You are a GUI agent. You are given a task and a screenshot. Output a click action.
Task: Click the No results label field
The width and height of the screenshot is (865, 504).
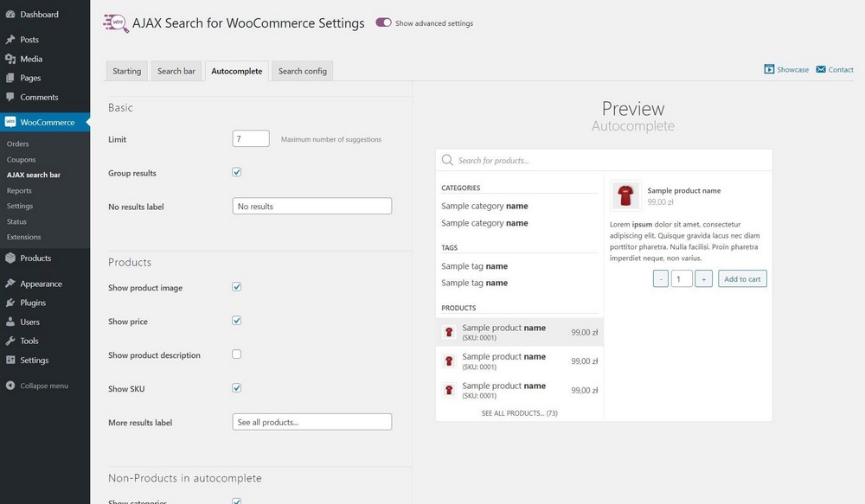click(312, 206)
